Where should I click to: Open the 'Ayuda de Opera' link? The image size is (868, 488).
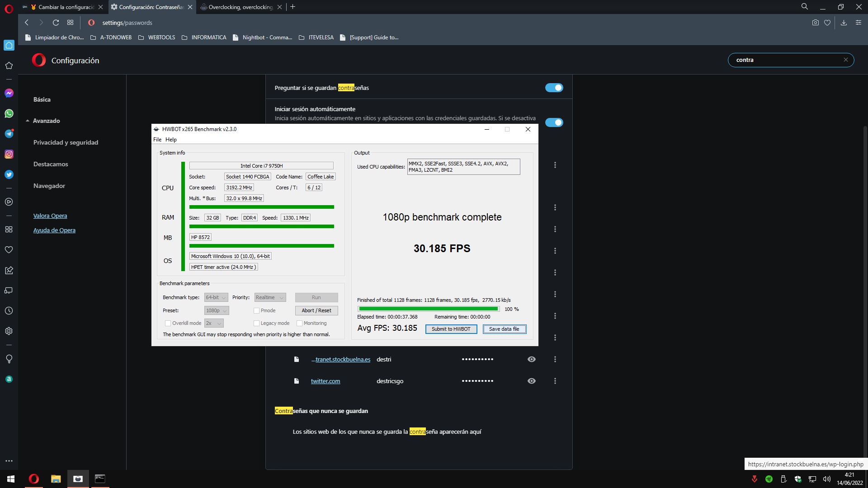pyautogui.click(x=54, y=230)
